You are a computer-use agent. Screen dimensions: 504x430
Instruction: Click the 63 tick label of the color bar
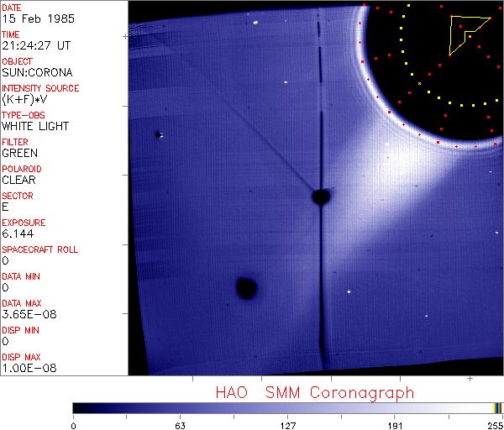[x=181, y=426]
